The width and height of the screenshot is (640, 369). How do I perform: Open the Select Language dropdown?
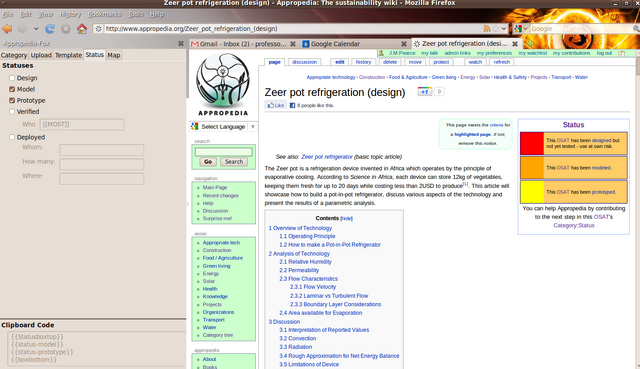coord(223,127)
